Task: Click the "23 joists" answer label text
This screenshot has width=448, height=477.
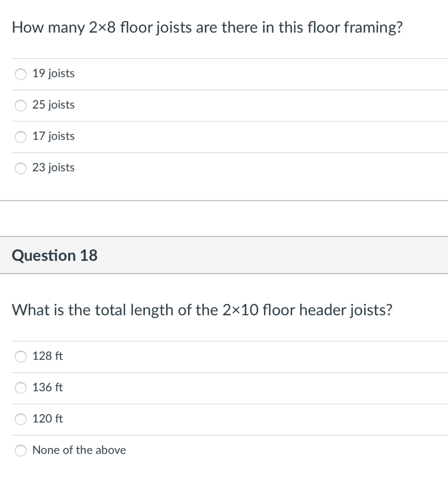Action: pyautogui.click(x=53, y=168)
